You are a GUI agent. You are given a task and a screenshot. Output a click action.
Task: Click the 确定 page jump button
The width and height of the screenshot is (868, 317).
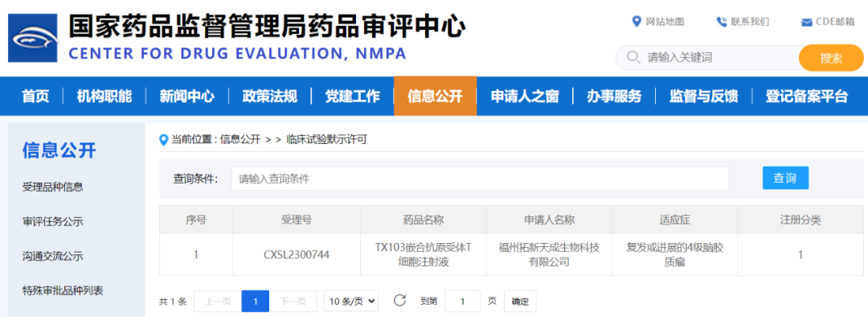click(520, 302)
